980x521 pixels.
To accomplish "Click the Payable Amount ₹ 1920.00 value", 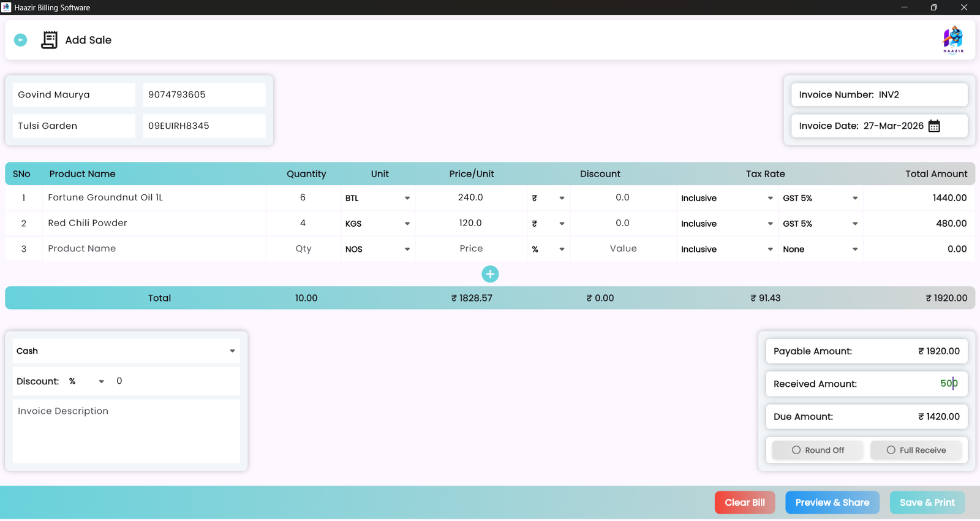I will (939, 351).
